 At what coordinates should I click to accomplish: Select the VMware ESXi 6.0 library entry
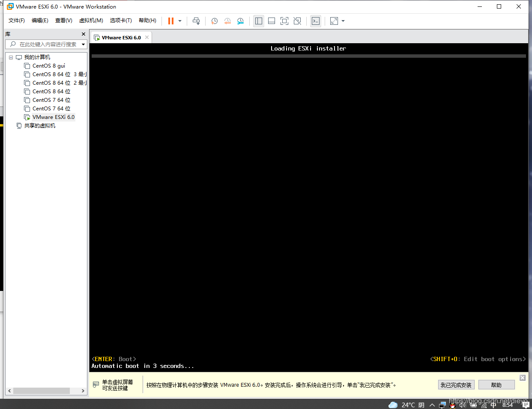[54, 117]
